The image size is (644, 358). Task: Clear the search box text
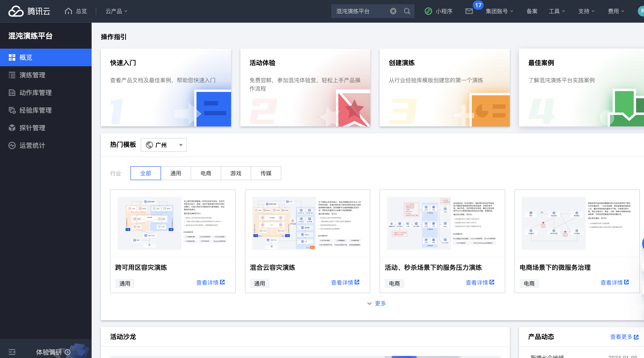pos(393,11)
